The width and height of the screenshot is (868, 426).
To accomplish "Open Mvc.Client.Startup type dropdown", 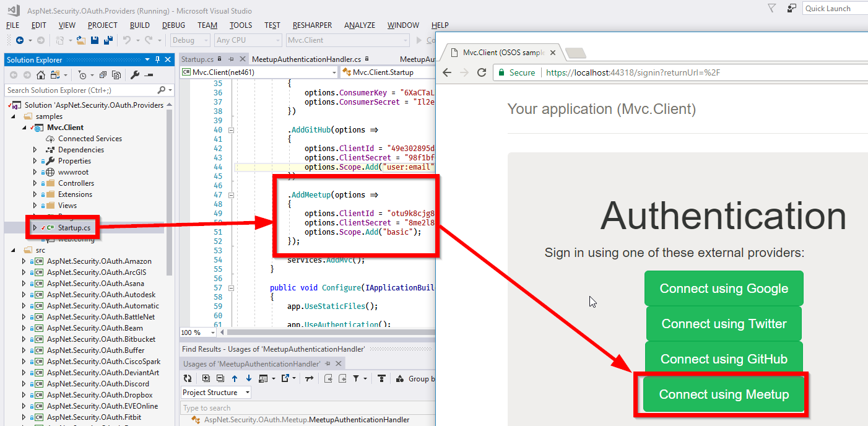I will (x=388, y=72).
